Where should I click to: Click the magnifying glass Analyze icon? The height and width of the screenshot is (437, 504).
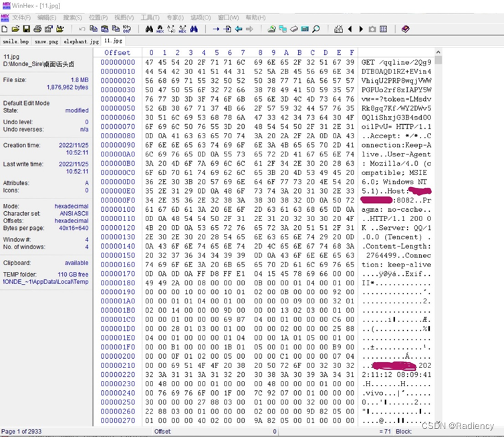316,29
